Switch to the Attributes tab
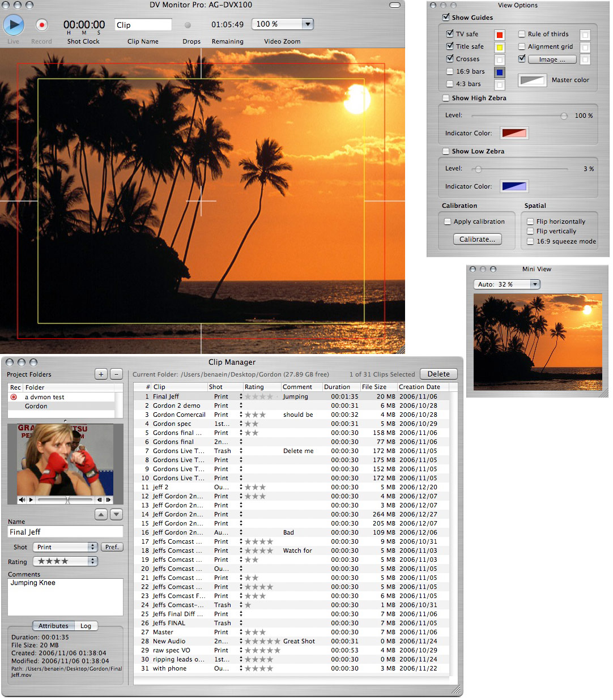The image size is (613, 700). 53,626
